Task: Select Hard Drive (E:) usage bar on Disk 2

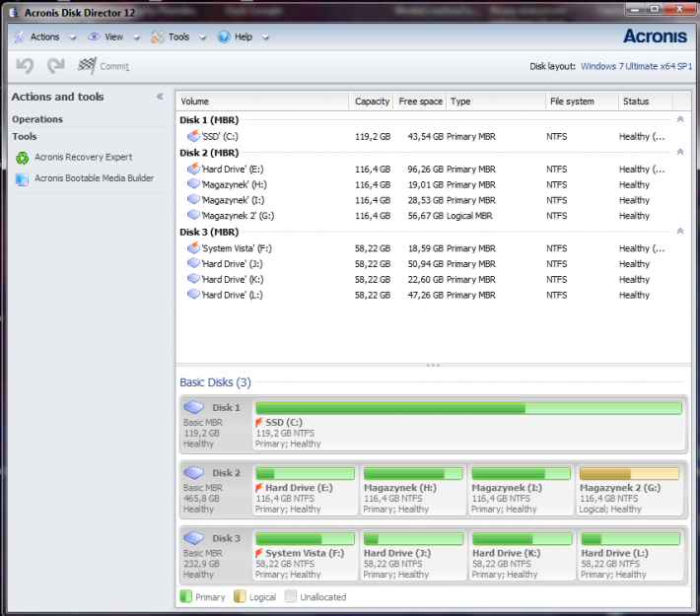Action: pos(306,473)
